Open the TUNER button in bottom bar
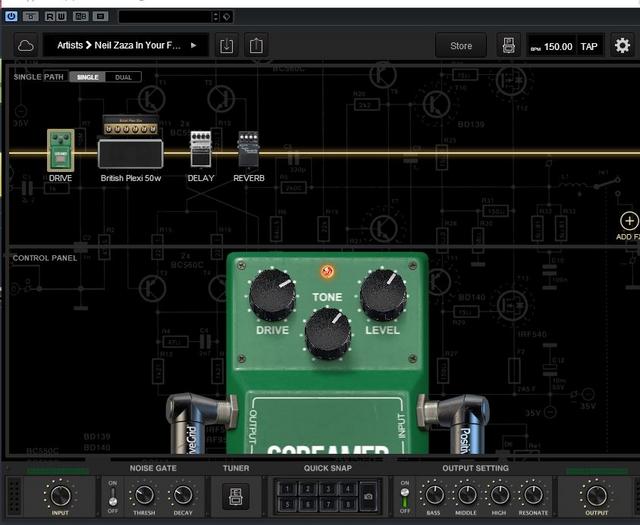 tap(236, 496)
